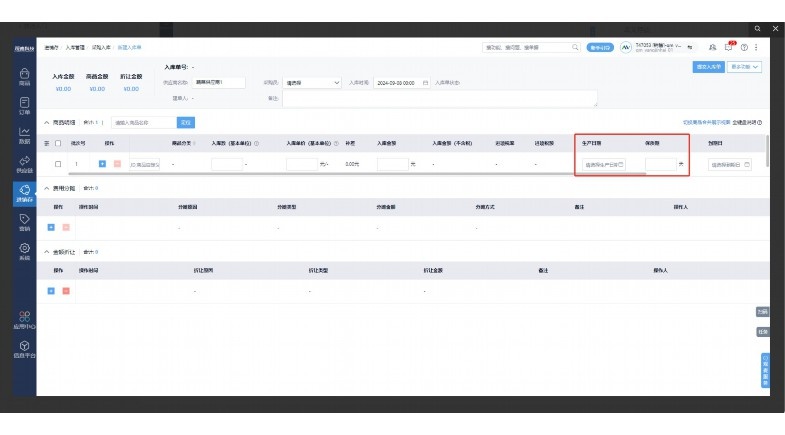Screen dimensions: 785x435
Task: Focus the 入库数 input in row 1
Action: [227, 164]
